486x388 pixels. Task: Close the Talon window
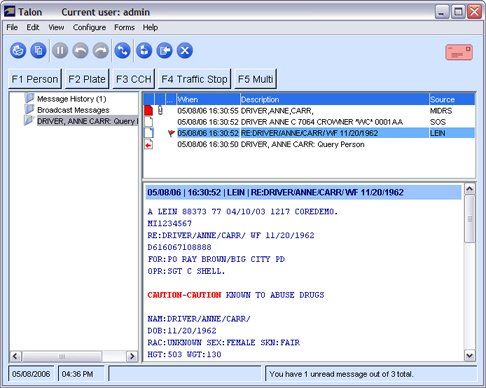click(x=474, y=12)
